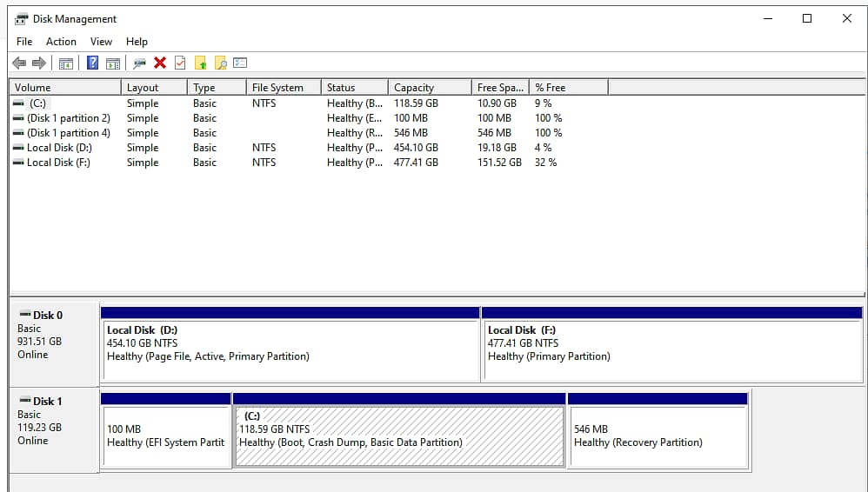Select the 546 MB Recovery Partition block
Image resolution: width=868 pixels, height=492 pixels.
658,430
